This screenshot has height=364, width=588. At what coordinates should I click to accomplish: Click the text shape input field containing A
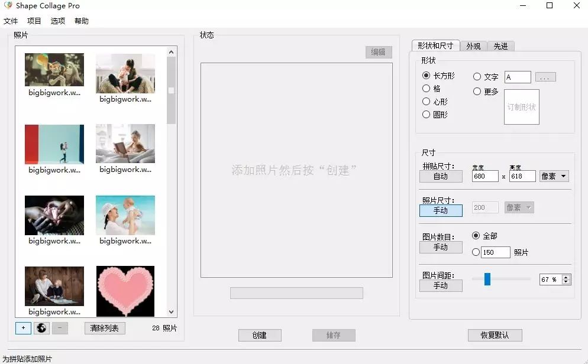click(518, 77)
